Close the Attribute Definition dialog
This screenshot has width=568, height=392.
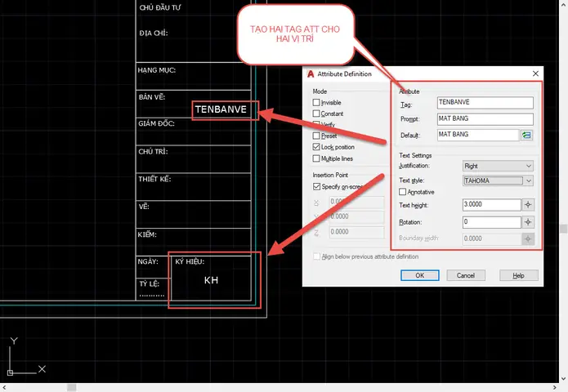point(535,73)
